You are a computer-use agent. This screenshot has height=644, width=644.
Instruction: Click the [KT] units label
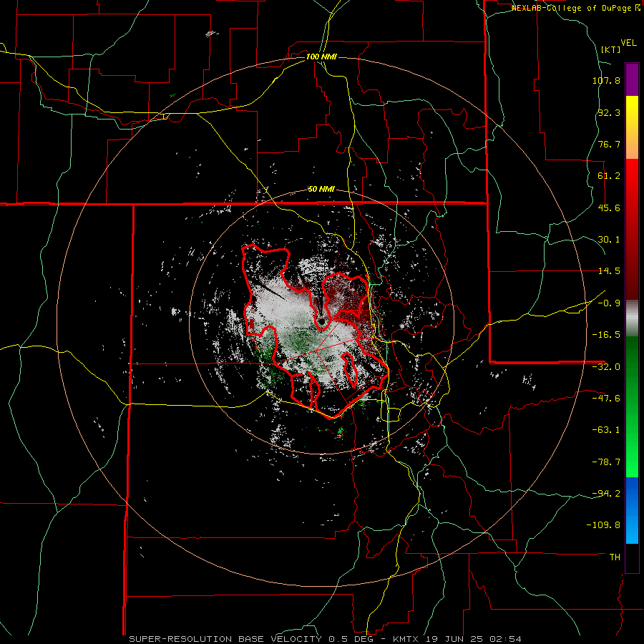pos(610,49)
